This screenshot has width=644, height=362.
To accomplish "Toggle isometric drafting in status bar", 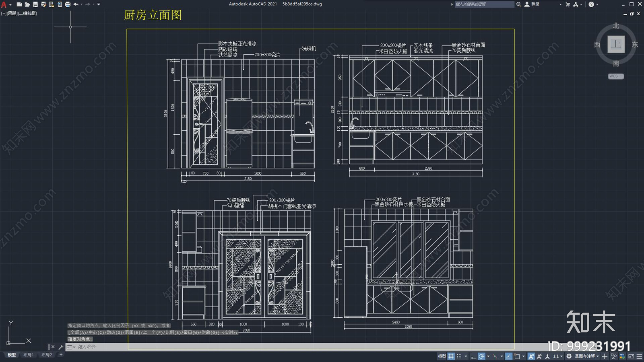I will point(495,356).
